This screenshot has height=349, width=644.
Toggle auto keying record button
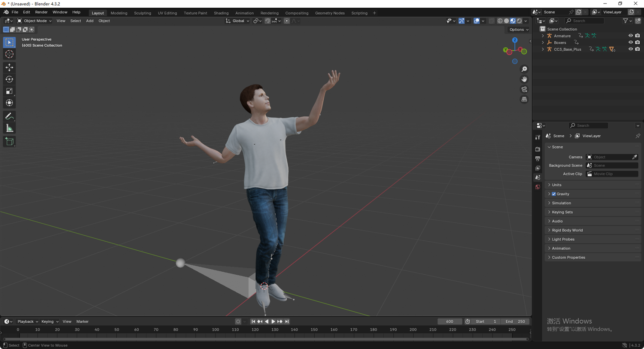(x=238, y=322)
